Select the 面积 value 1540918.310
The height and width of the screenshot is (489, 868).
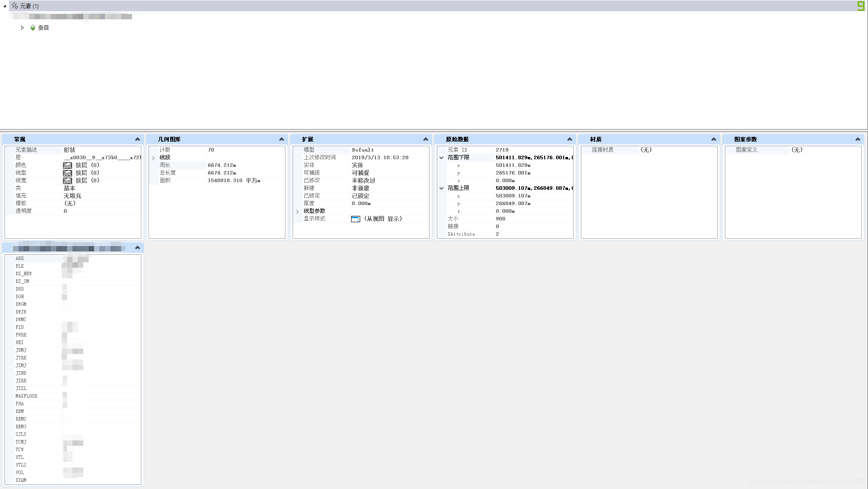[234, 180]
